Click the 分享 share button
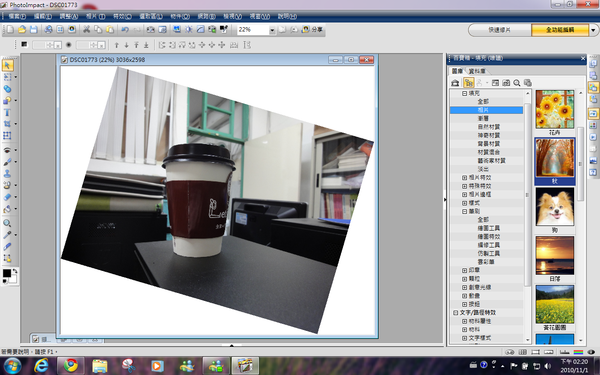 pos(312,29)
